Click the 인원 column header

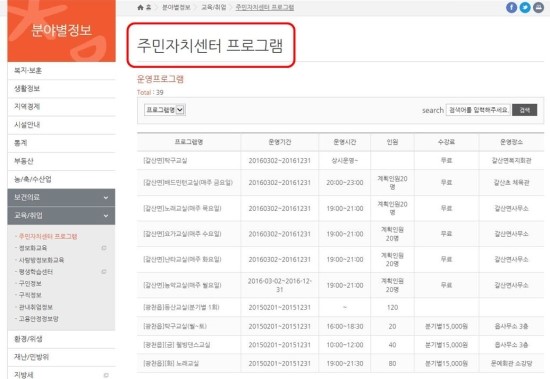click(392, 142)
